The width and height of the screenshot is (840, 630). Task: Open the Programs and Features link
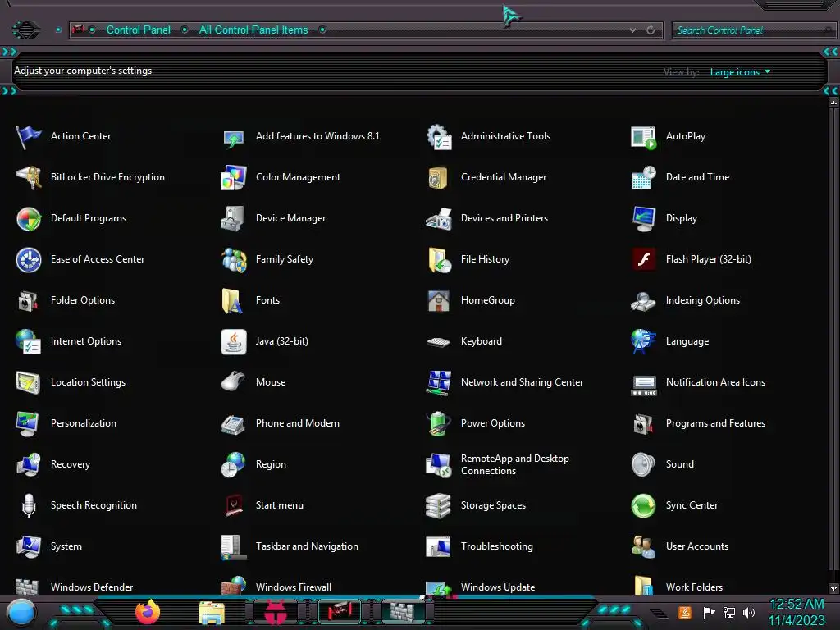coord(715,423)
